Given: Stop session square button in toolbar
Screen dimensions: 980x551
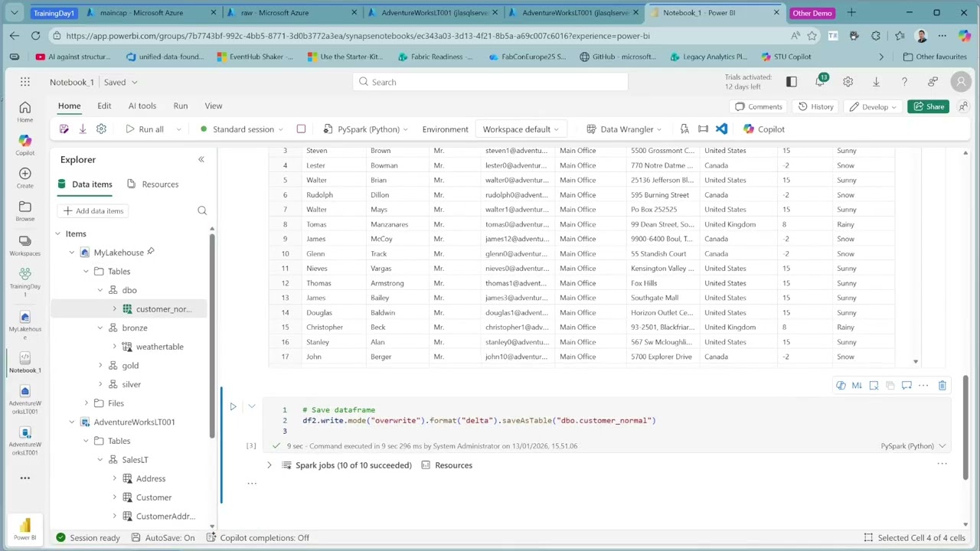Looking at the screenshot, I should (x=301, y=129).
